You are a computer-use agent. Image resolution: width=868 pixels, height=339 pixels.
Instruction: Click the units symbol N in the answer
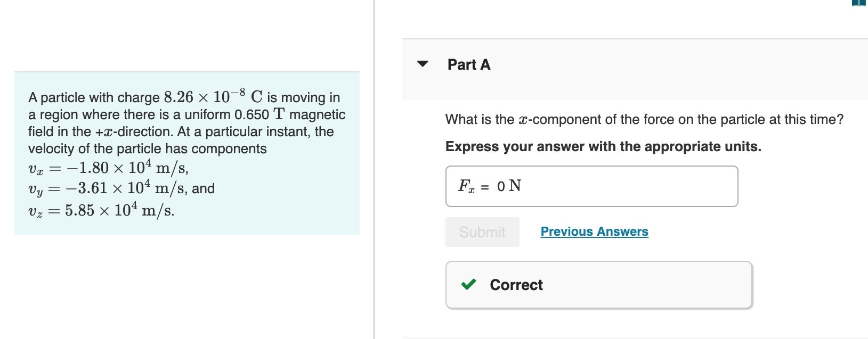pos(516,186)
